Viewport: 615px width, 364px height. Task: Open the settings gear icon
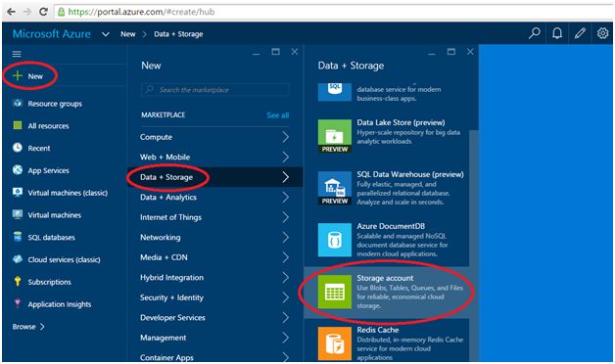602,33
